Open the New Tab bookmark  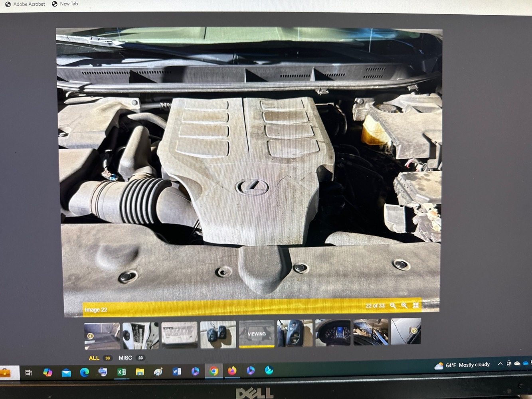(65, 4)
